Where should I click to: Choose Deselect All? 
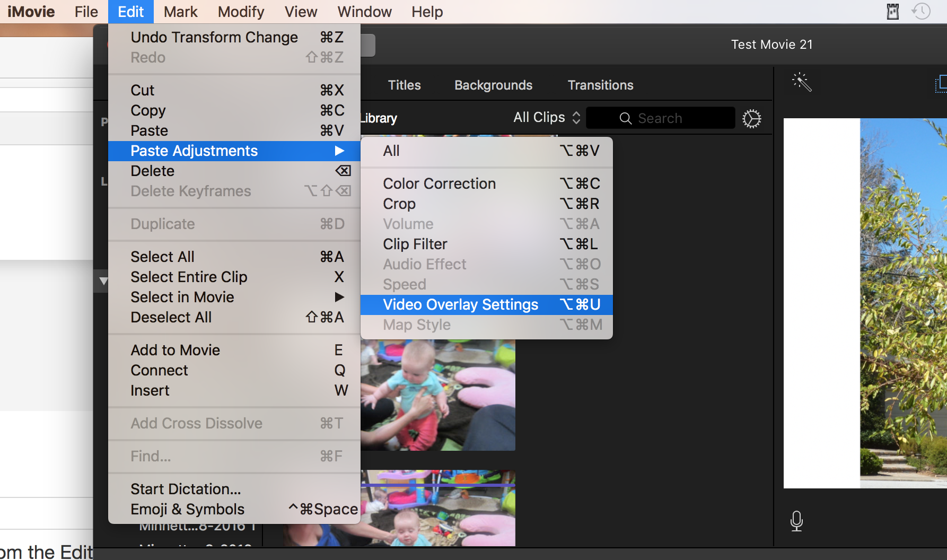[x=234, y=317]
